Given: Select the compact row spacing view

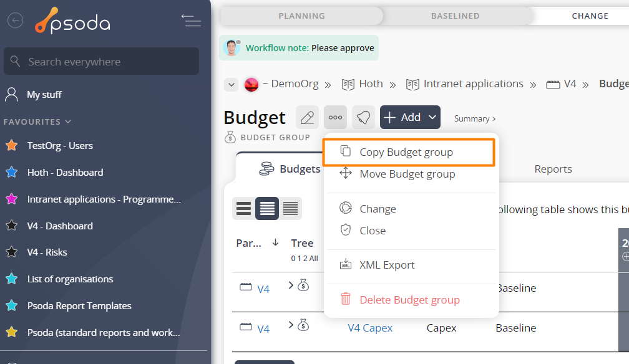Looking at the screenshot, I should click(x=290, y=208).
